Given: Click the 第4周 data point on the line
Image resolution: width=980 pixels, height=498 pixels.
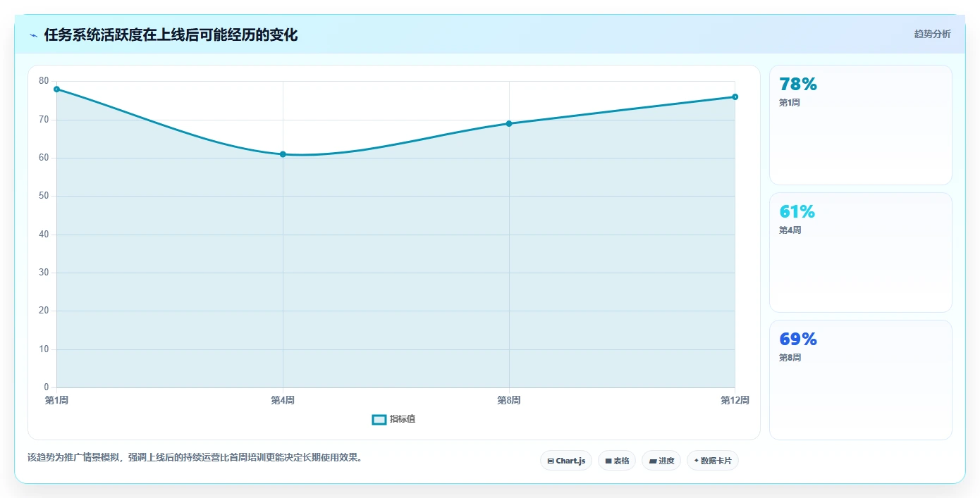Looking at the screenshot, I should [x=283, y=154].
